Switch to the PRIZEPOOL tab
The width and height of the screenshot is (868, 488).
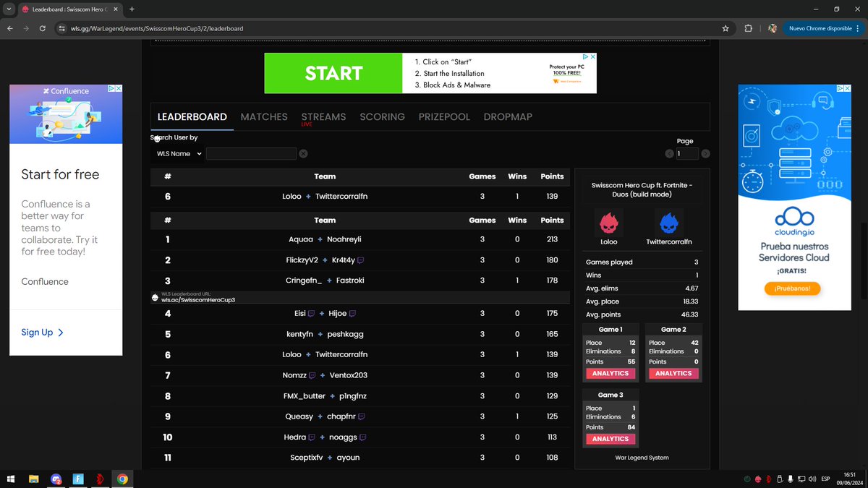point(444,116)
